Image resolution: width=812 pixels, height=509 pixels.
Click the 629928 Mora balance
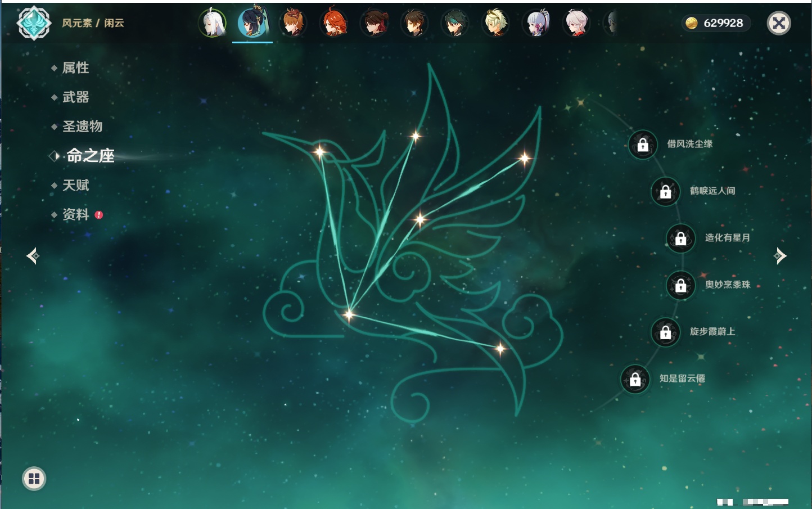pyautogui.click(x=723, y=23)
